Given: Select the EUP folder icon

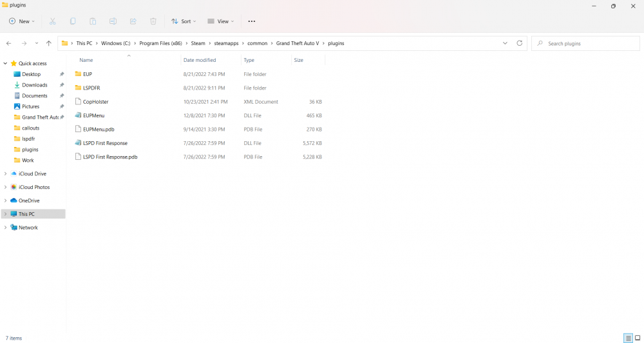Looking at the screenshot, I should pos(78,74).
